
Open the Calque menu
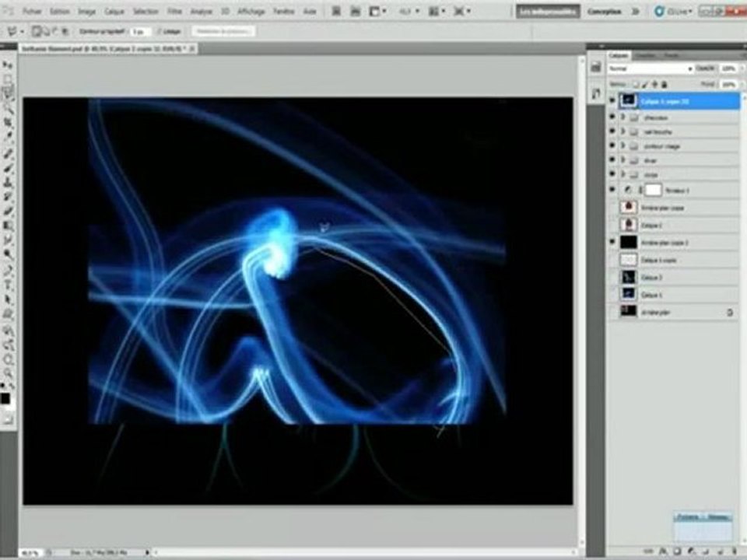point(114,11)
